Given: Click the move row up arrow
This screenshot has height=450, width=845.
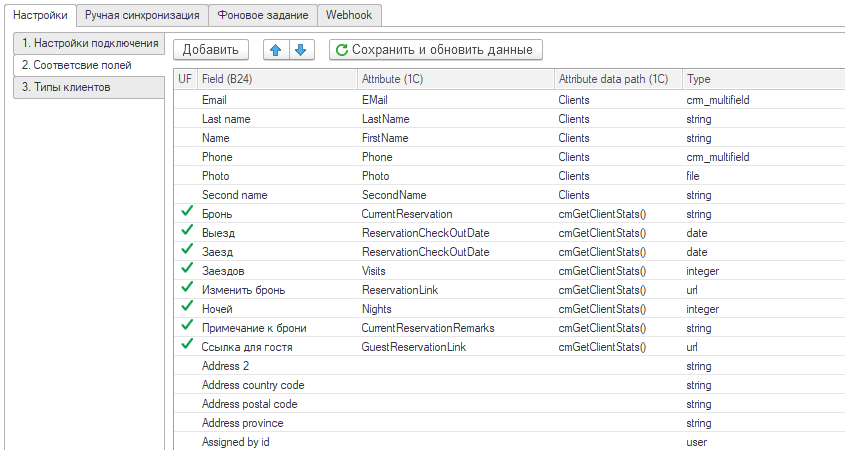Looking at the screenshot, I should point(276,49).
